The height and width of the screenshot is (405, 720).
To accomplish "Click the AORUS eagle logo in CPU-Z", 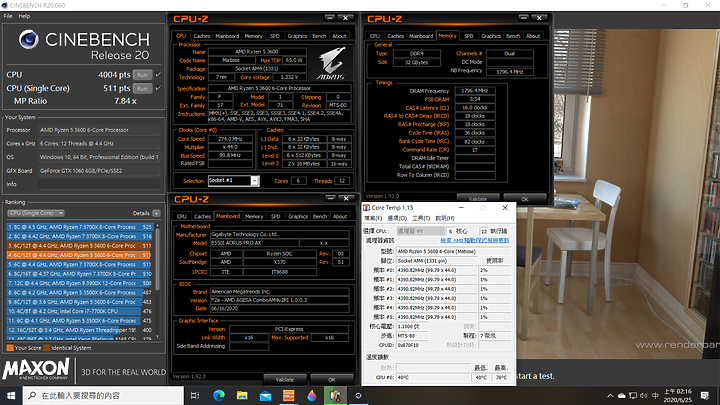I will coord(332,63).
